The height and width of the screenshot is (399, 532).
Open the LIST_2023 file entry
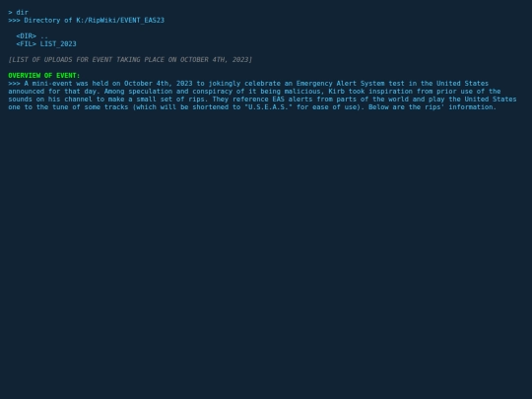(x=58, y=43)
